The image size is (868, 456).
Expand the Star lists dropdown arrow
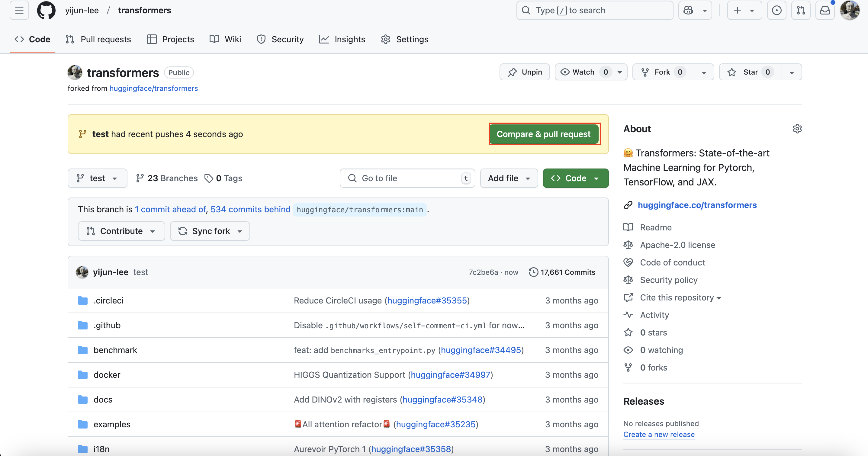[792, 72]
